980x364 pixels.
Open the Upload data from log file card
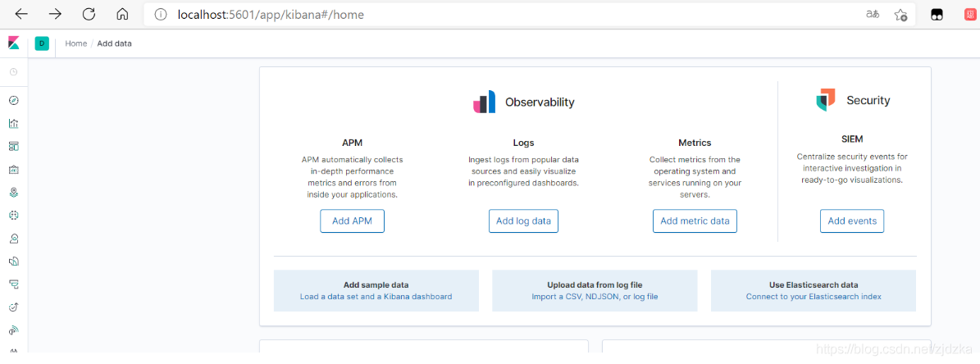pos(595,290)
